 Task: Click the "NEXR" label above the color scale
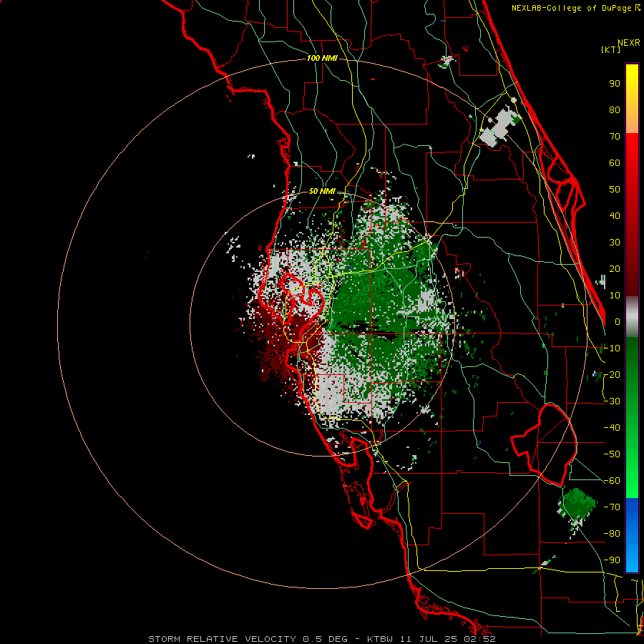[629, 43]
